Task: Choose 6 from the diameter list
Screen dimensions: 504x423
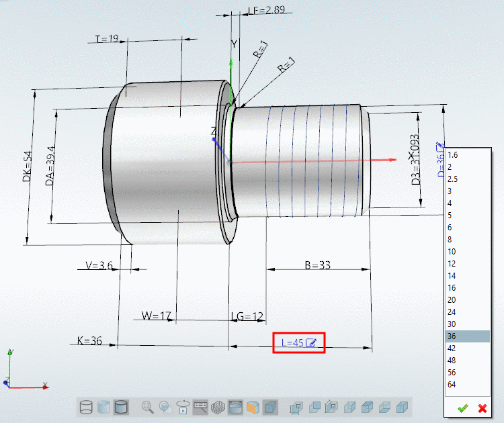Action: click(x=468, y=228)
